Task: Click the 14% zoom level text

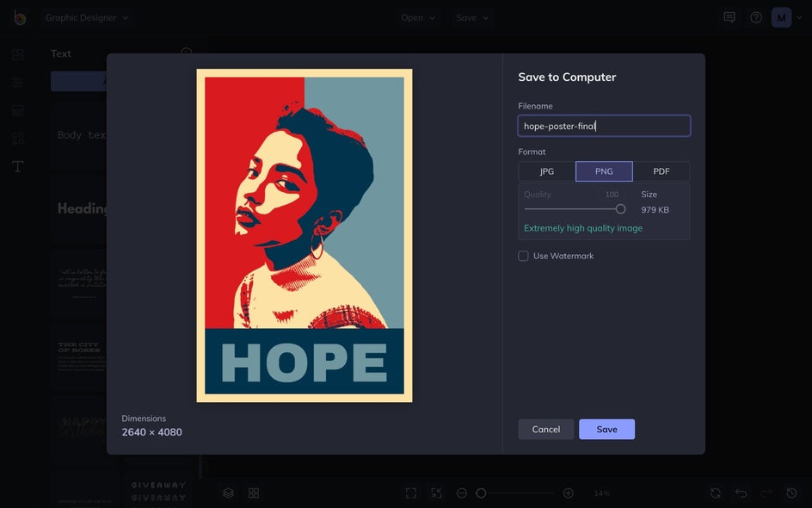Action: coord(602,493)
